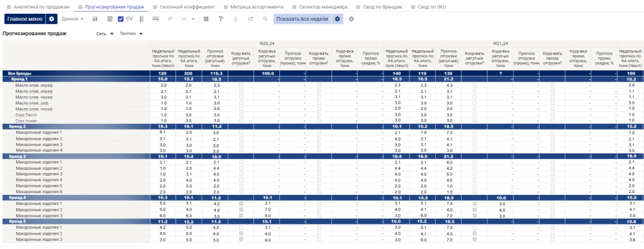
Task: Uncheck Бренд 4 Макаронные изделия 1 регул-ые, W20_24
Action: click(x=241, y=204)
